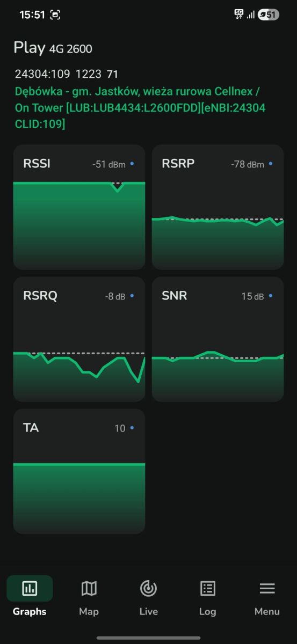Tap the blue dot next to SNR value
This screenshot has width=297, height=644.
[x=271, y=295]
